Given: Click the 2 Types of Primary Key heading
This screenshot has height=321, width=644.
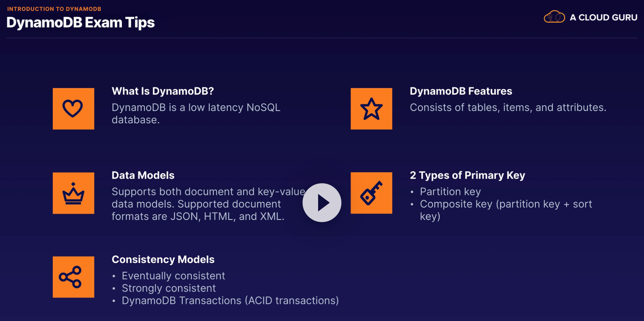Looking at the screenshot, I should pos(467,175).
